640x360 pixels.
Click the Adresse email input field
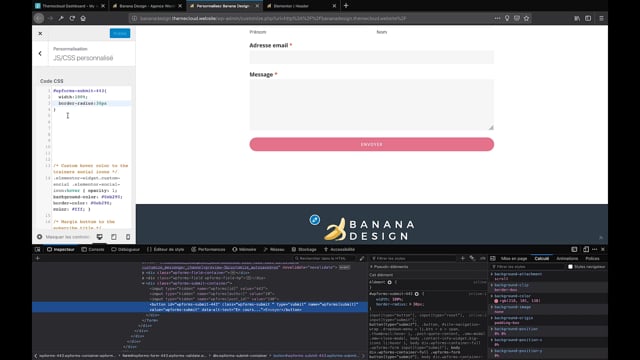pyautogui.click(x=371, y=57)
